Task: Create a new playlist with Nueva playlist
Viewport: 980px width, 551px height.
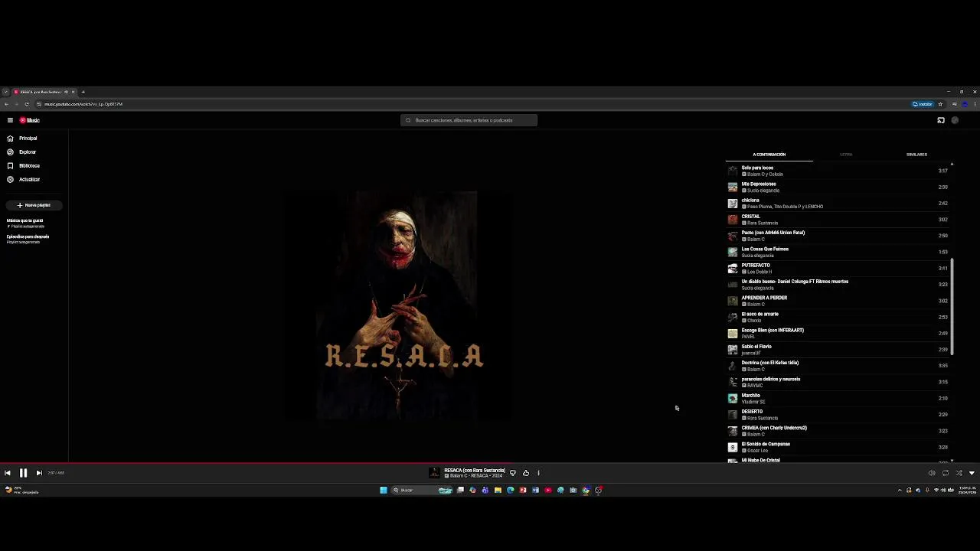Action: [x=34, y=205]
